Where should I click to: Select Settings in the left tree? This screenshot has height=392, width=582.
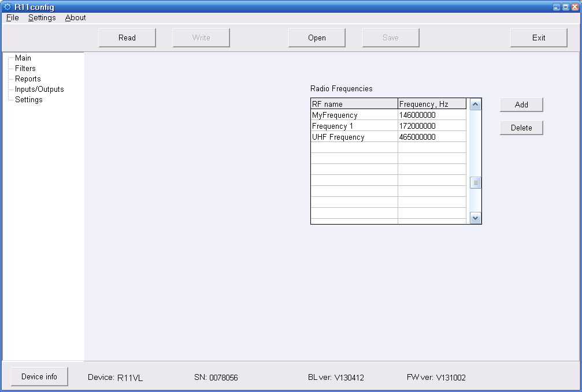29,100
